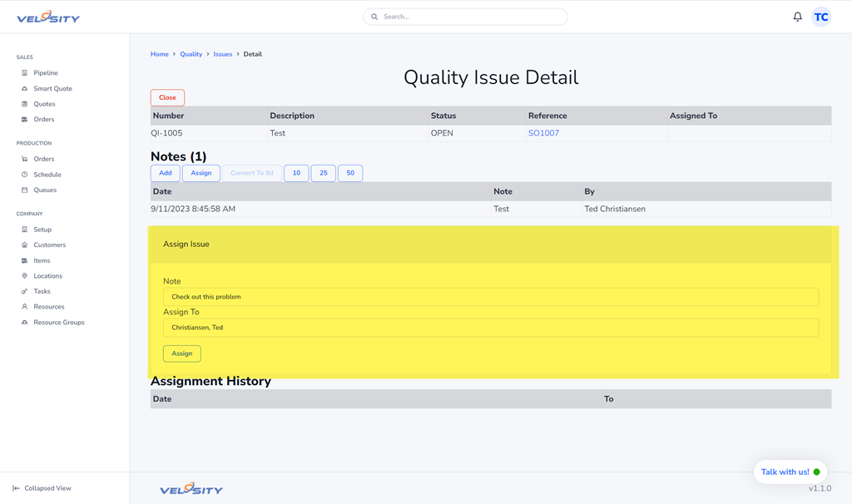Navigate to Resource Groups
The width and height of the screenshot is (852, 504).
[59, 323]
